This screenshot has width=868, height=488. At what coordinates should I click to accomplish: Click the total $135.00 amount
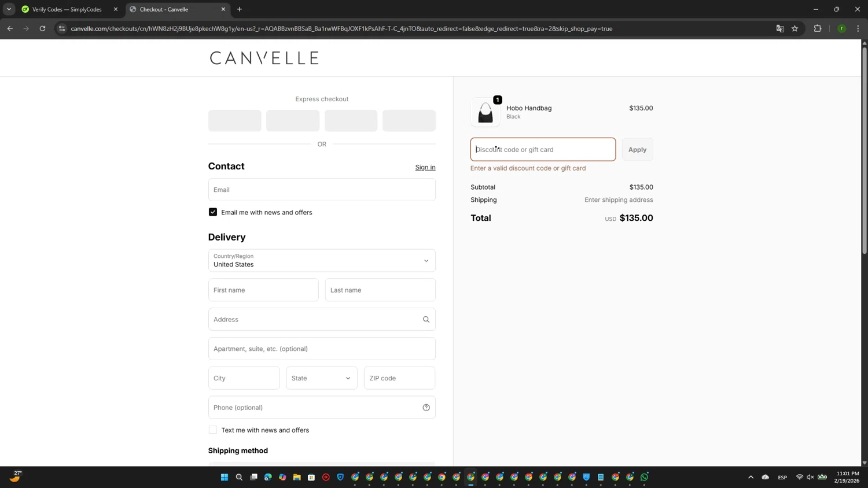pos(636,218)
